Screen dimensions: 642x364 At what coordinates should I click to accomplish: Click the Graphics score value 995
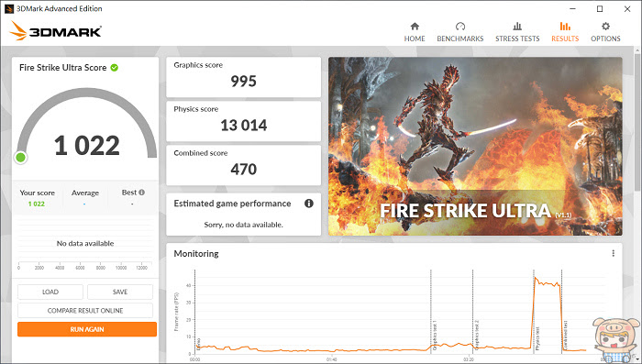[244, 81]
